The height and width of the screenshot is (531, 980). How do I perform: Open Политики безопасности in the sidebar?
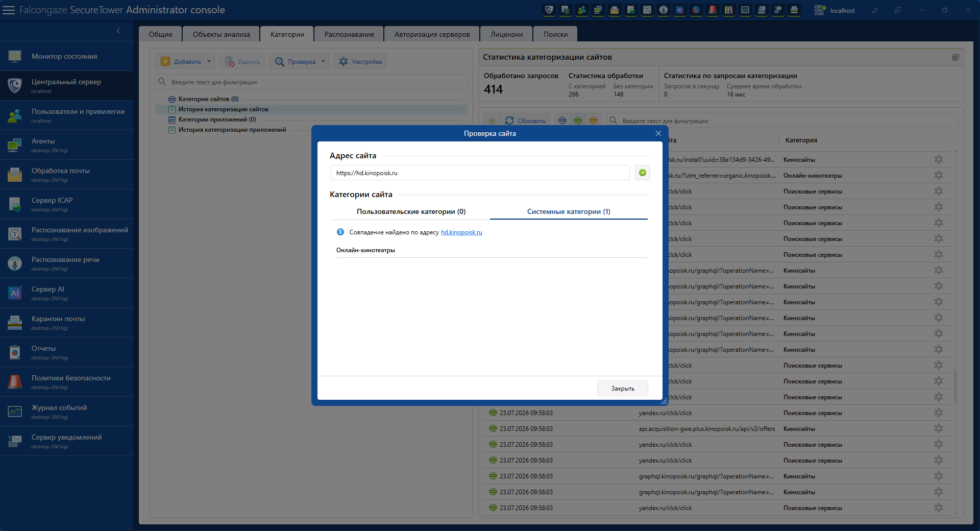tap(66, 382)
